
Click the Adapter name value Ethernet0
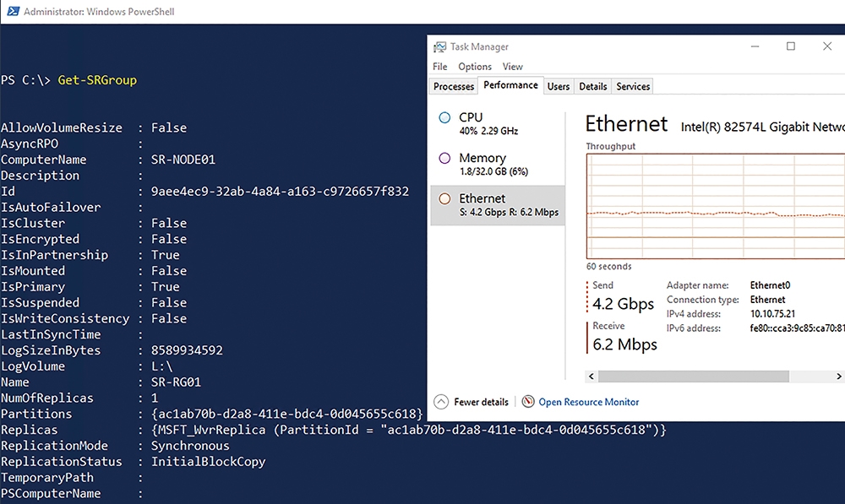click(770, 285)
